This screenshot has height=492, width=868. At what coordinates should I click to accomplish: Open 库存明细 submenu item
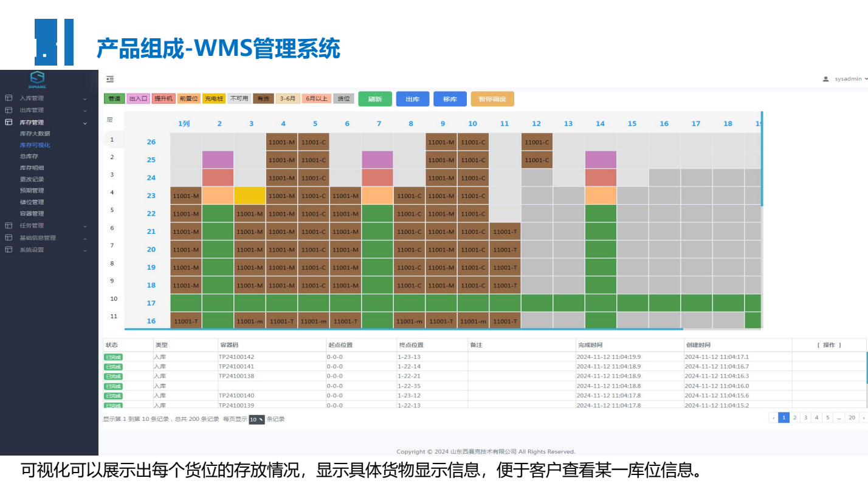32,168
